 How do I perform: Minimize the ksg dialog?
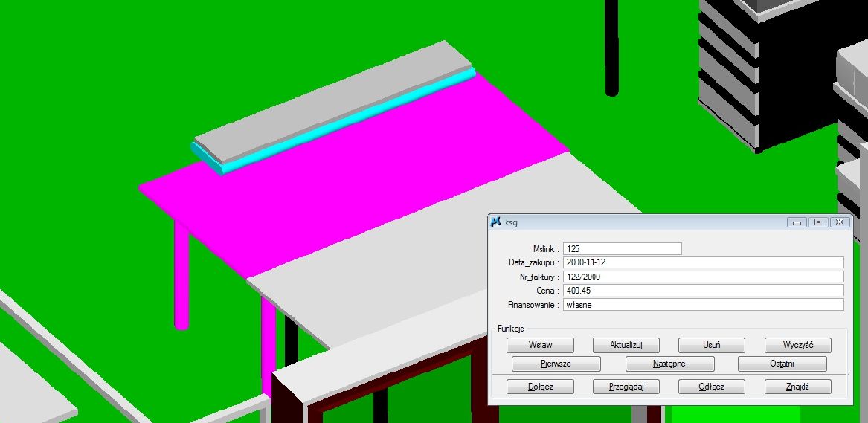click(797, 222)
